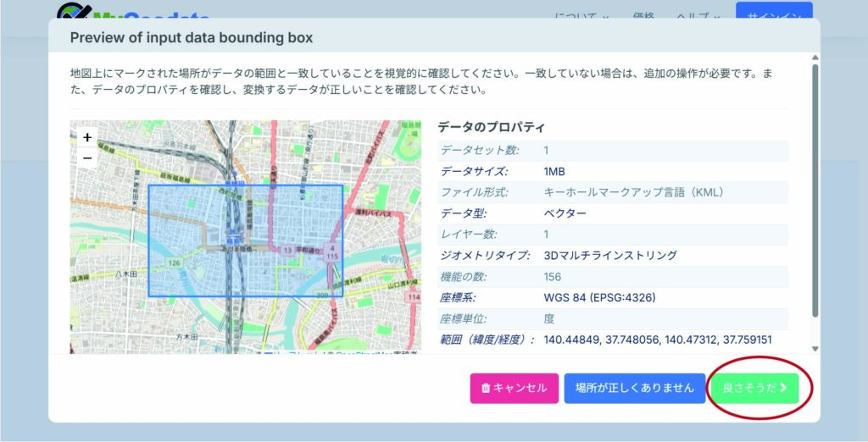
Task: Expand the について dropdown menu
Action: tap(581, 17)
